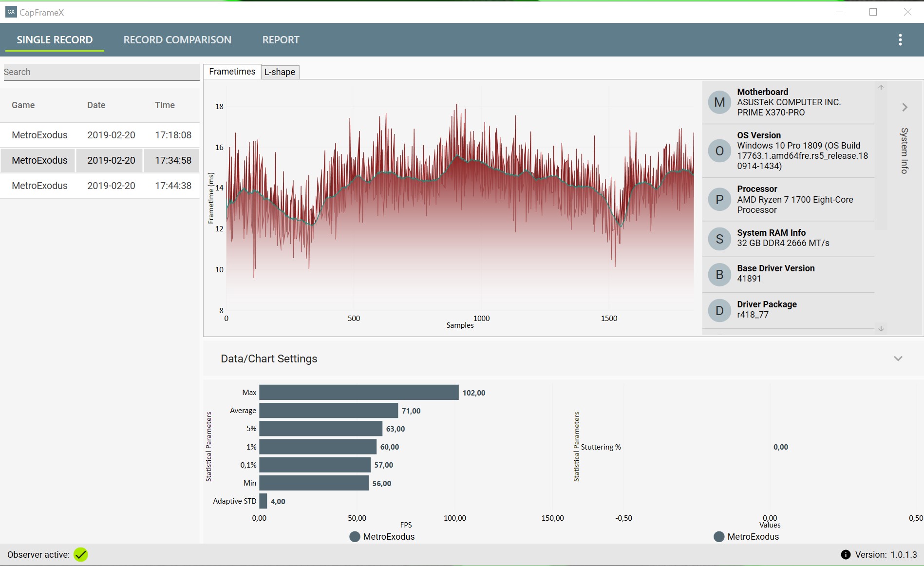This screenshot has width=924, height=566.
Task: Click the Average FPS bar in chart
Action: (328, 410)
